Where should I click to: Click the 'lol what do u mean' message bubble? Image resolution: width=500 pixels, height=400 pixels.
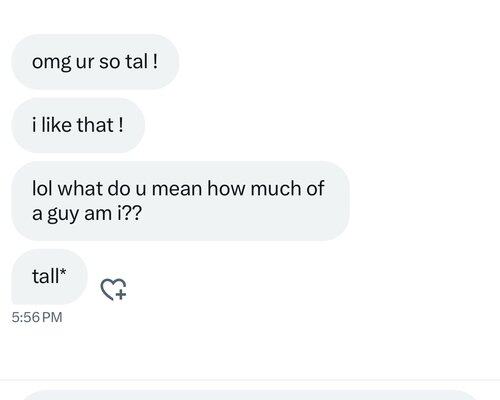(180, 201)
